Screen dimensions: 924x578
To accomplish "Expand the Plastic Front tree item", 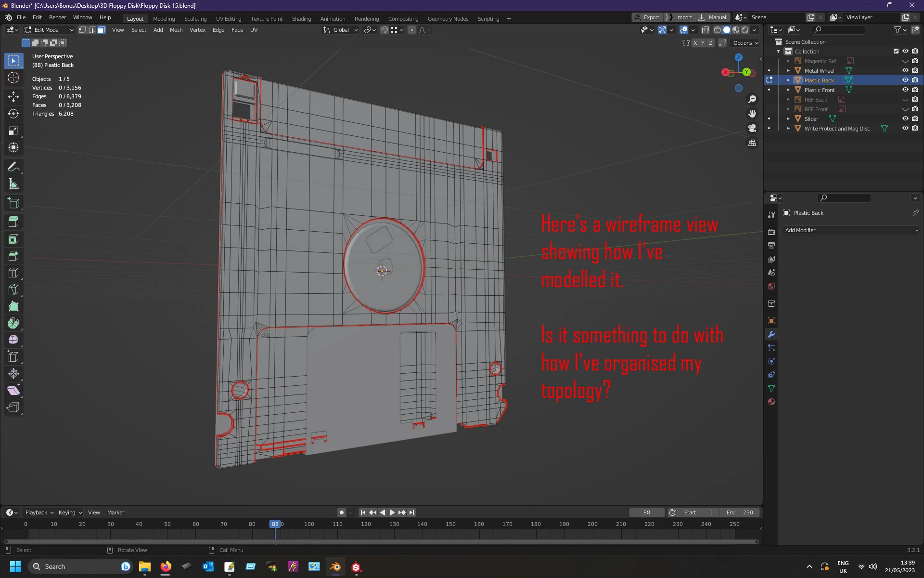I will [x=788, y=90].
